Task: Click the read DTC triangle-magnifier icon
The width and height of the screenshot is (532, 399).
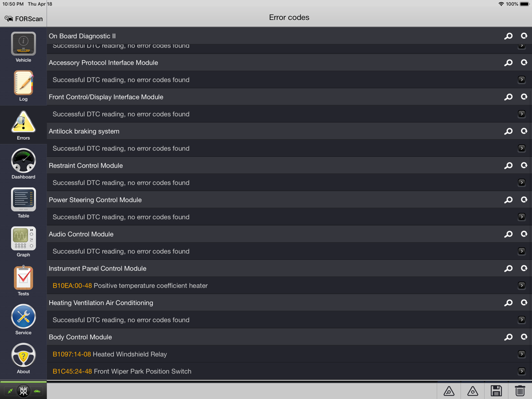Action: pyautogui.click(x=449, y=391)
